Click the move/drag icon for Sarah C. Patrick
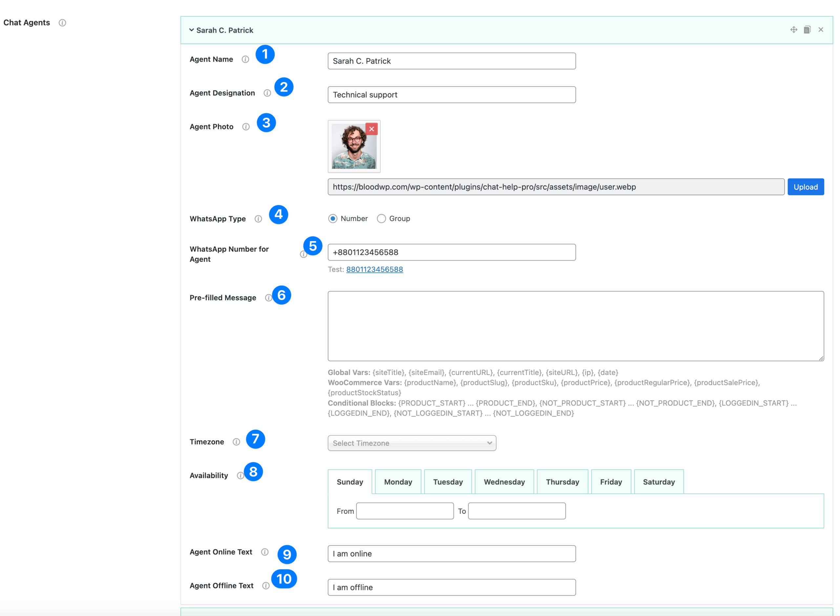840x616 pixels. (793, 30)
